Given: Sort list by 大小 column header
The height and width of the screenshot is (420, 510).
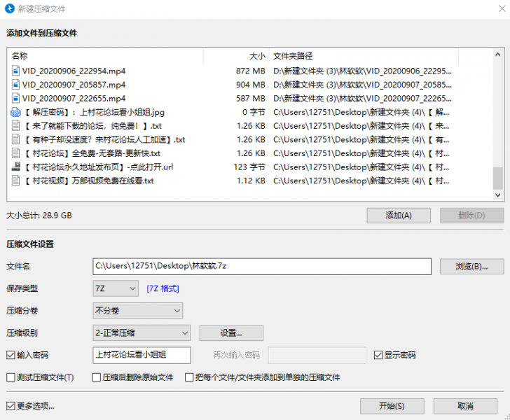Looking at the screenshot, I should tap(235, 56).
